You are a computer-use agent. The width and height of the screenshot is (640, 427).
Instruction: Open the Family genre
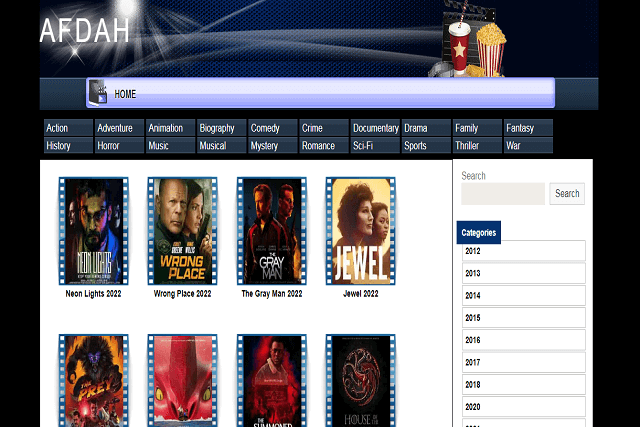pos(477,128)
